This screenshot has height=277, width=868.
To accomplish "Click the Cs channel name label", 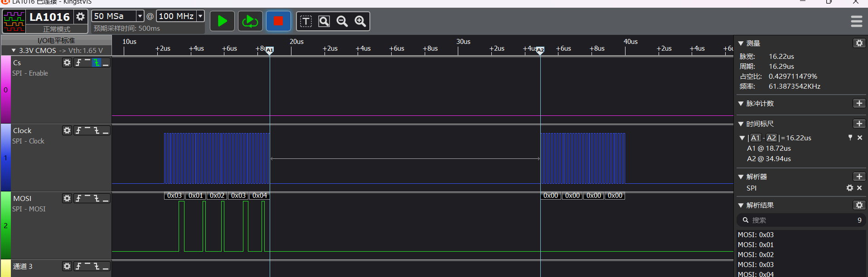I will (x=17, y=62).
